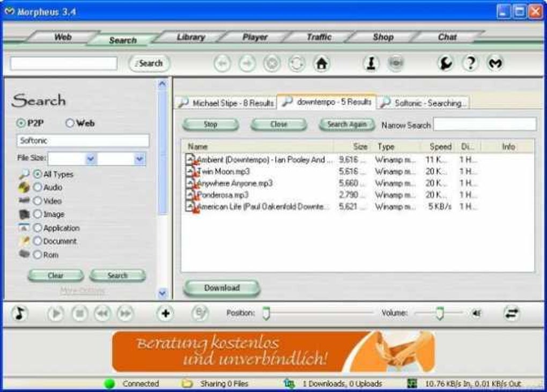Viewport: 547px width, 392px height.
Task: Stop playback with the player stop button
Action: pyautogui.click(x=79, y=314)
